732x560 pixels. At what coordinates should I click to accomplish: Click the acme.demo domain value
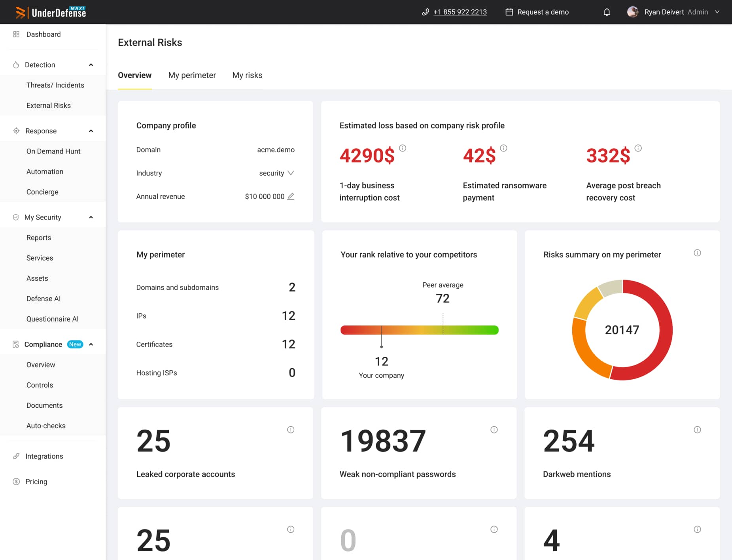click(276, 150)
